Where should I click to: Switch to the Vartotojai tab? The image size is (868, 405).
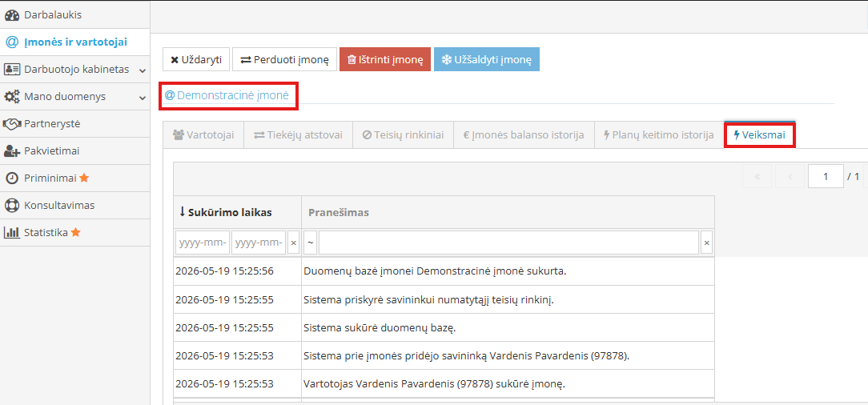[203, 134]
